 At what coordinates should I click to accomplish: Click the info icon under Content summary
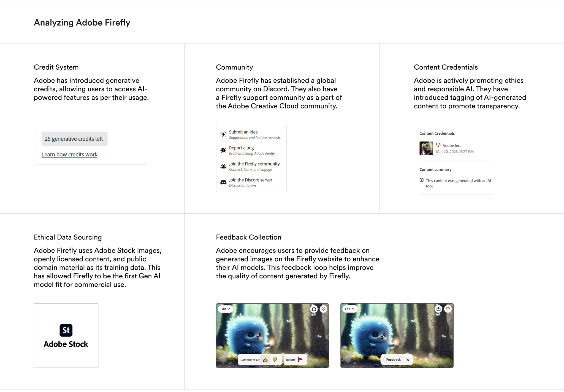pos(421,180)
